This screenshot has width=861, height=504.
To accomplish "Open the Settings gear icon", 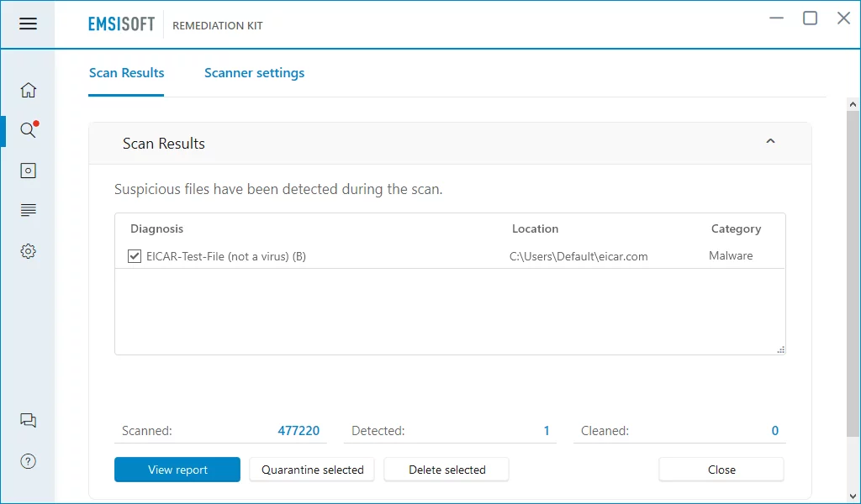I will (x=28, y=251).
